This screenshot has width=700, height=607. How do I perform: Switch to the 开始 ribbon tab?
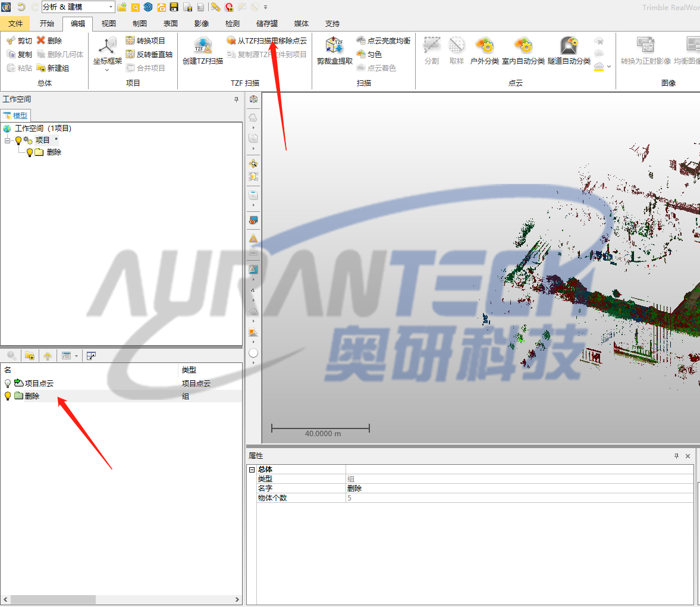tap(46, 24)
